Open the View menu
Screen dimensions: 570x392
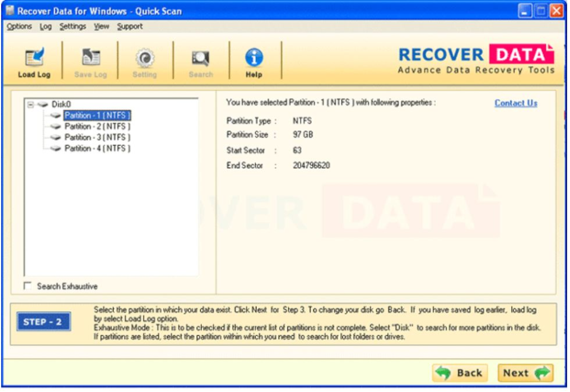[x=102, y=27]
